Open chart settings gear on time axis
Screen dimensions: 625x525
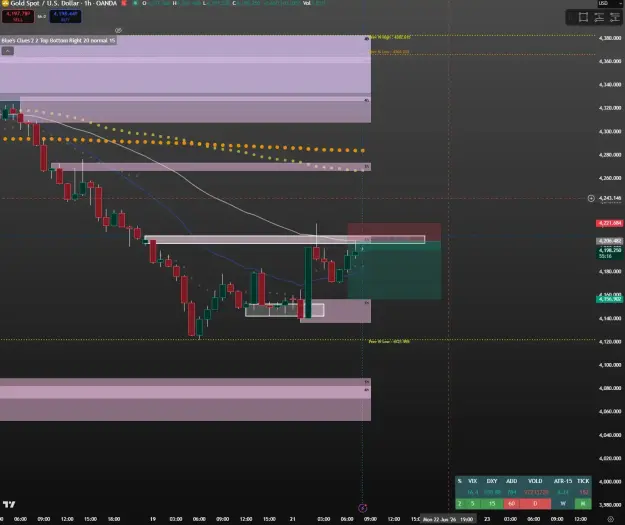tap(610, 519)
